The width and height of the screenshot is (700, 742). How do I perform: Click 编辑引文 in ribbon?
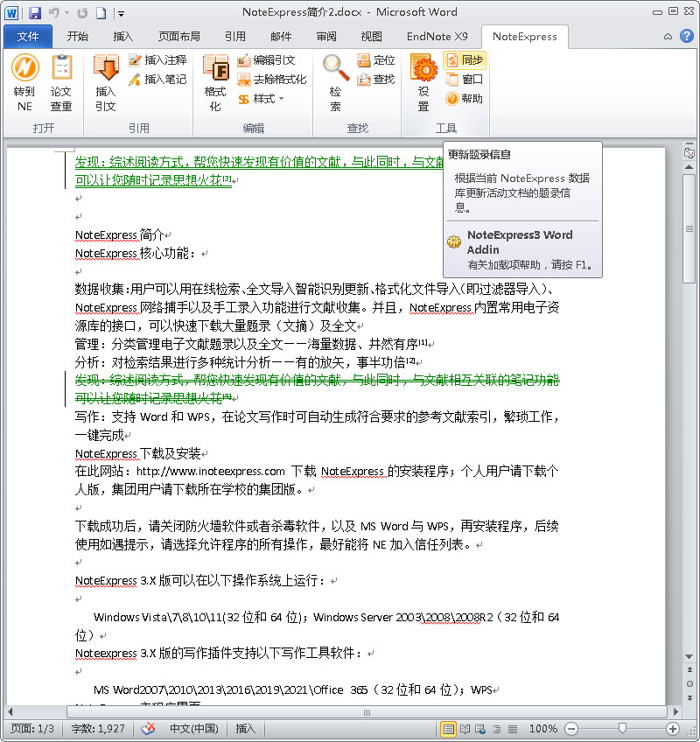click(267, 60)
